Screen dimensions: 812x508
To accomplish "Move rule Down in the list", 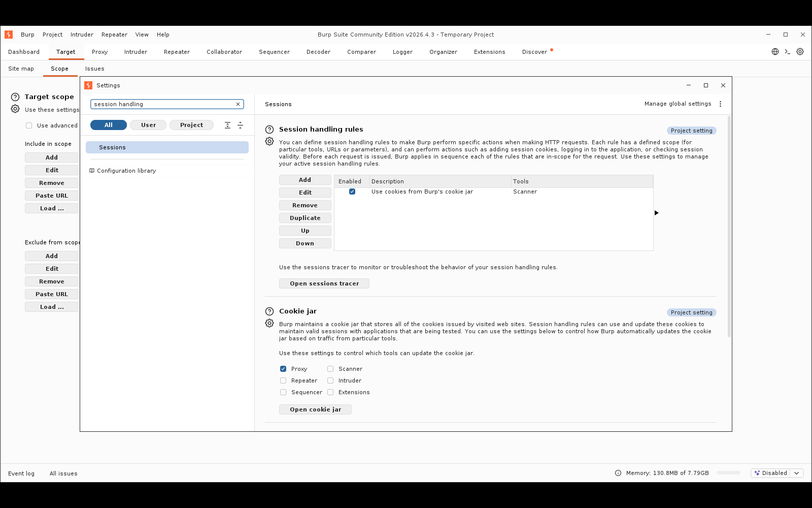I will coord(305,243).
